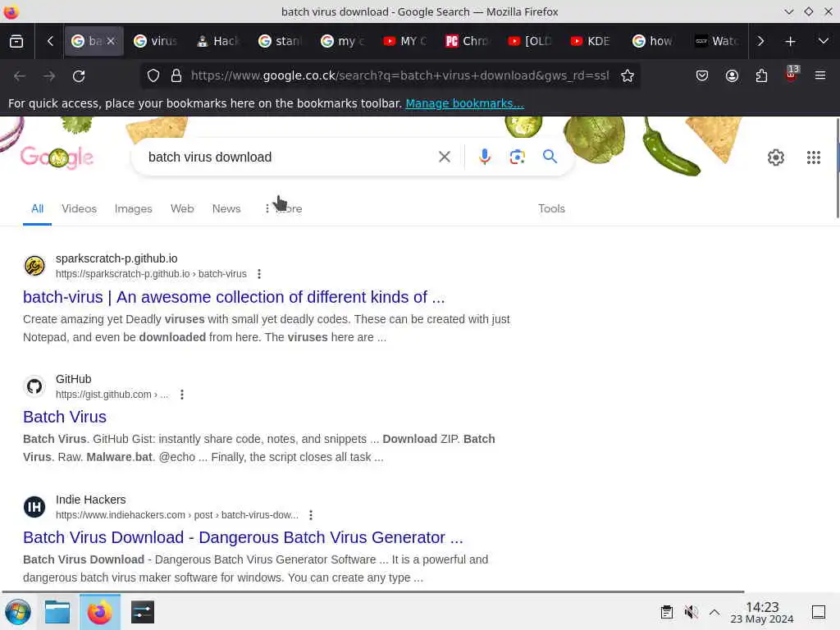Open Save to Pocket icon
The height and width of the screenshot is (630, 840).
point(702,76)
